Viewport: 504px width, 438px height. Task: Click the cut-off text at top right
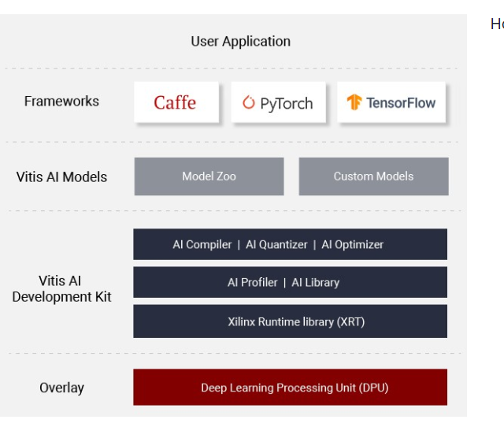click(x=497, y=24)
